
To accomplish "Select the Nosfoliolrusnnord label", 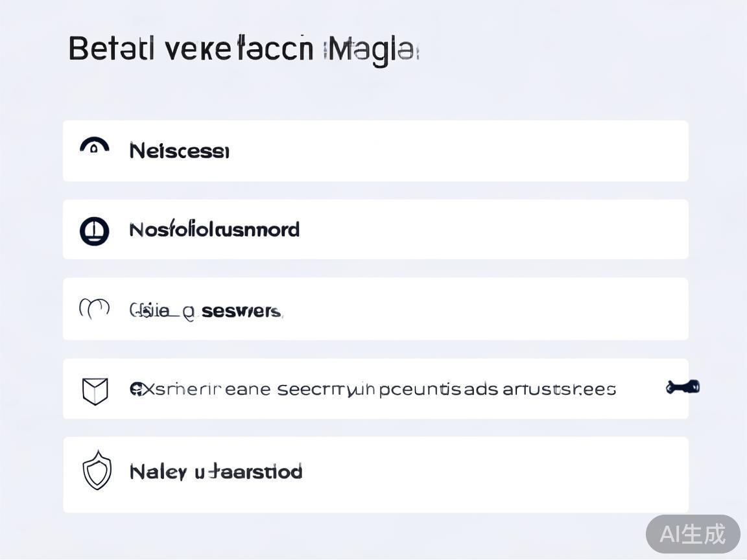I will (214, 230).
